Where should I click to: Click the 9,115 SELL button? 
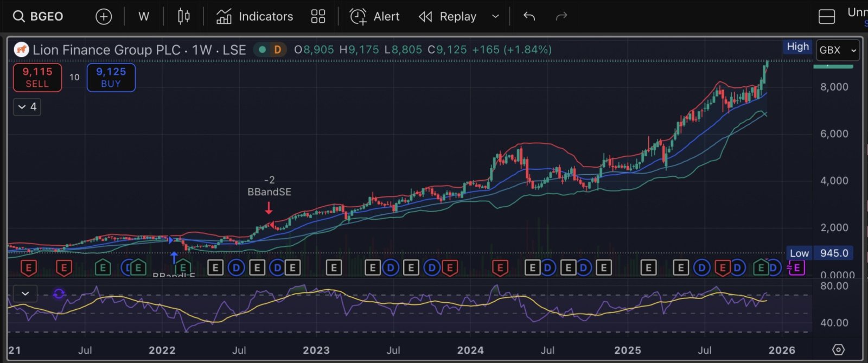pos(37,78)
